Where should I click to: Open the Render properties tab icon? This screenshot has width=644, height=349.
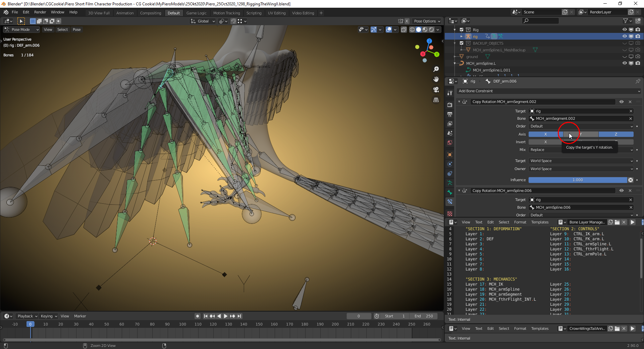pos(450,105)
